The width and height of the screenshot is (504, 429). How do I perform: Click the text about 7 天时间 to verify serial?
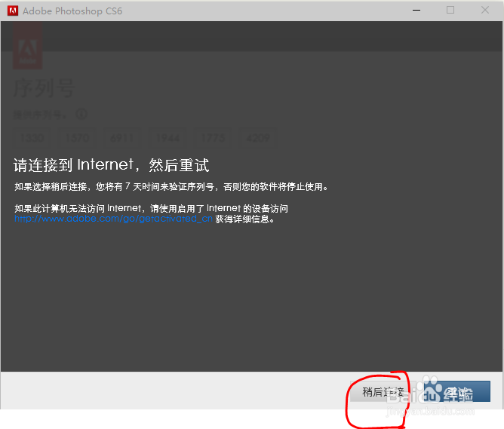pyautogui.click(x=171, y=186)
